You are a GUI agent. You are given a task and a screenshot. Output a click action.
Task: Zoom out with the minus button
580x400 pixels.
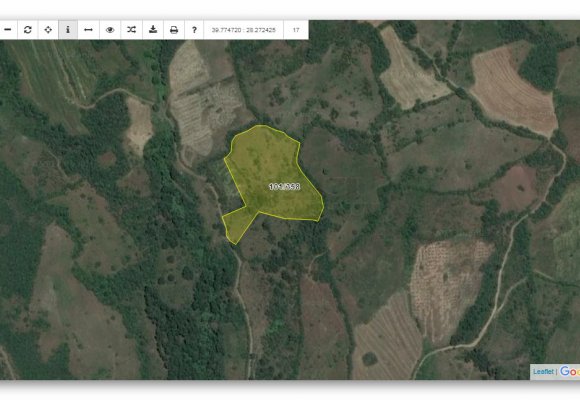coord(8,30)
